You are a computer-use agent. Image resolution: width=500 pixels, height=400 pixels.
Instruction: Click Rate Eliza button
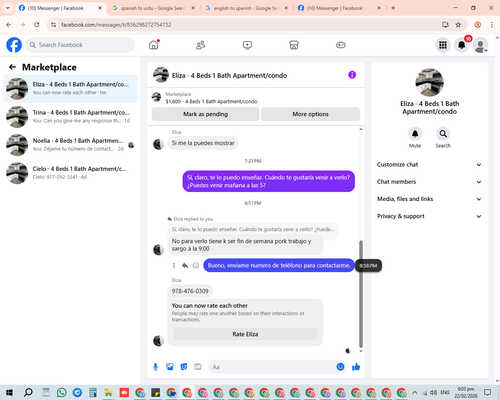245,334
